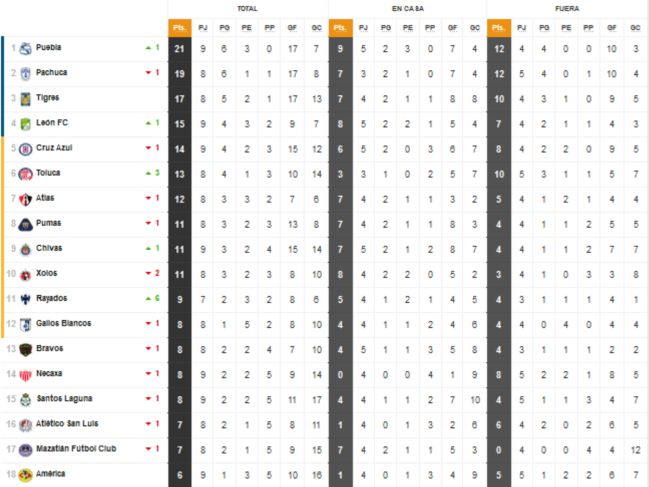Select the TOTAL standings header
Image resolution: width=649 pixels, height=487 pixels.
click(247, 8)
